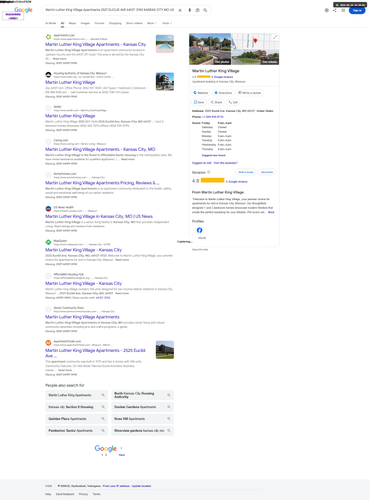The image size is (374, 500).
Task: Switch to the Images tab
Action: 85,23
